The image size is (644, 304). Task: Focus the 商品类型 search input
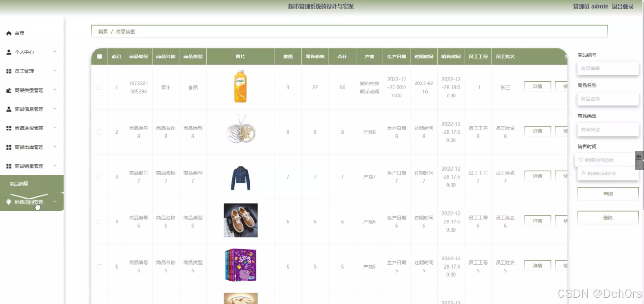[608, 129]
